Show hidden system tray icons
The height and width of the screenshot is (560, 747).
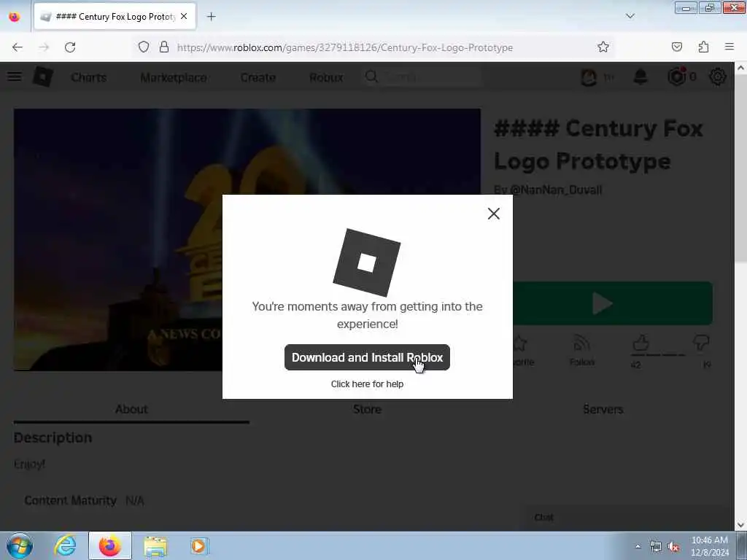[638, 546]
